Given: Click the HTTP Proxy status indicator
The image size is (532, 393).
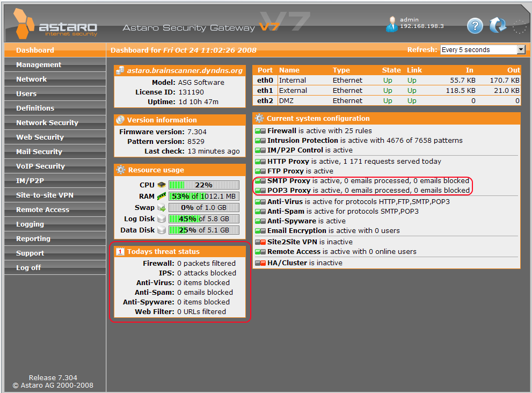Looking at the screenshot, I should [260, 162].
